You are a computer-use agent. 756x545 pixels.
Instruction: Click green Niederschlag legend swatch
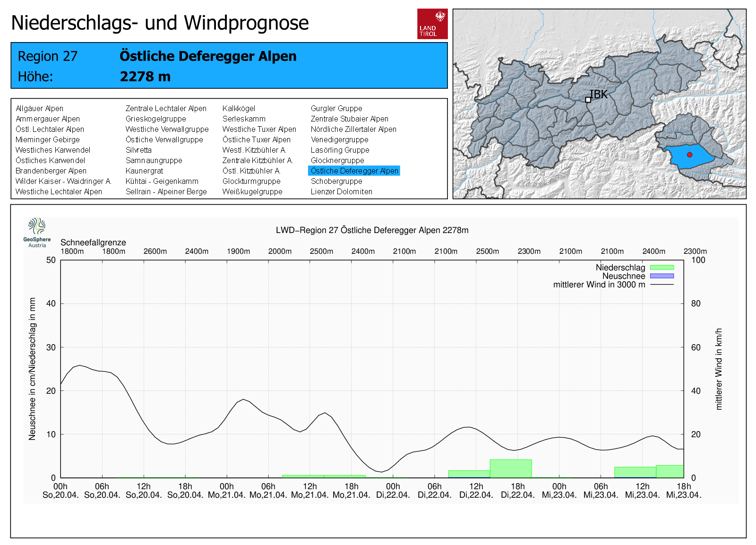[x=661, y=268]
